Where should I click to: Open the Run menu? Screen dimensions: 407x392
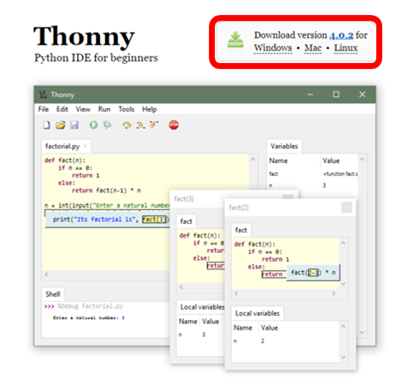point(104,109)
